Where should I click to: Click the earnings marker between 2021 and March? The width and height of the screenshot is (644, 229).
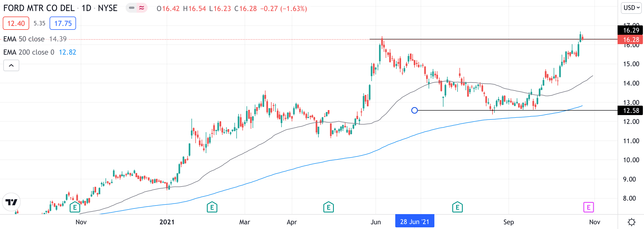[212, 207]
